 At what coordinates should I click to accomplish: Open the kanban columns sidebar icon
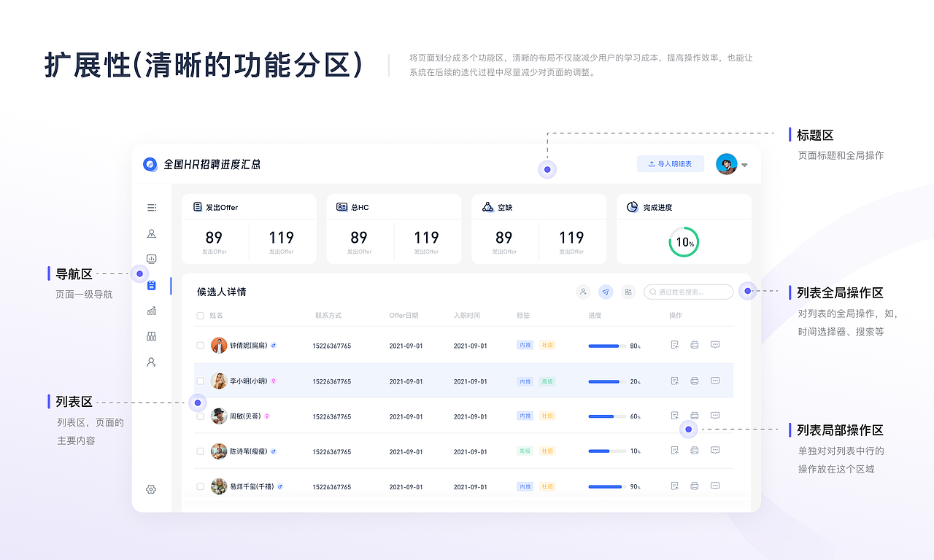152,336
